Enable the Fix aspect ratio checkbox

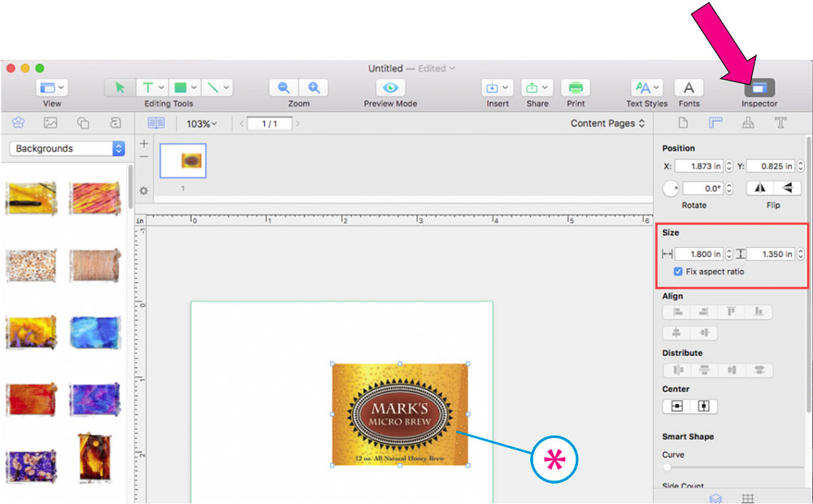coord(678,272)
